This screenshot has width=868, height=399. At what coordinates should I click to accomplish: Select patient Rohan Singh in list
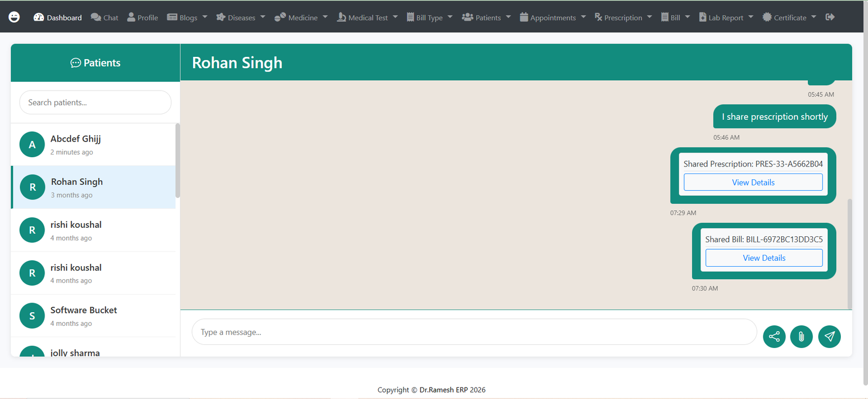93,187
